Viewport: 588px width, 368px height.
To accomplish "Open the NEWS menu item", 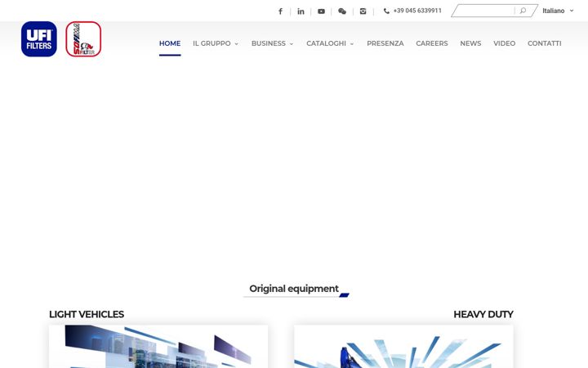I will click(470, 43).
